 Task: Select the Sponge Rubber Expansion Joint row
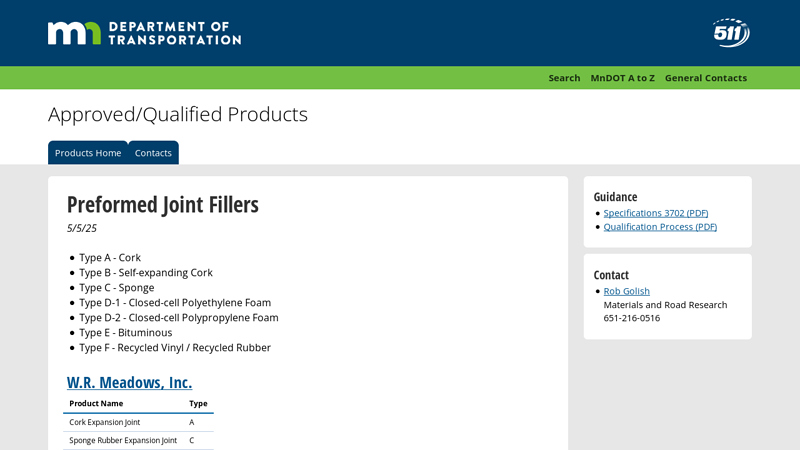pos(122,440)
